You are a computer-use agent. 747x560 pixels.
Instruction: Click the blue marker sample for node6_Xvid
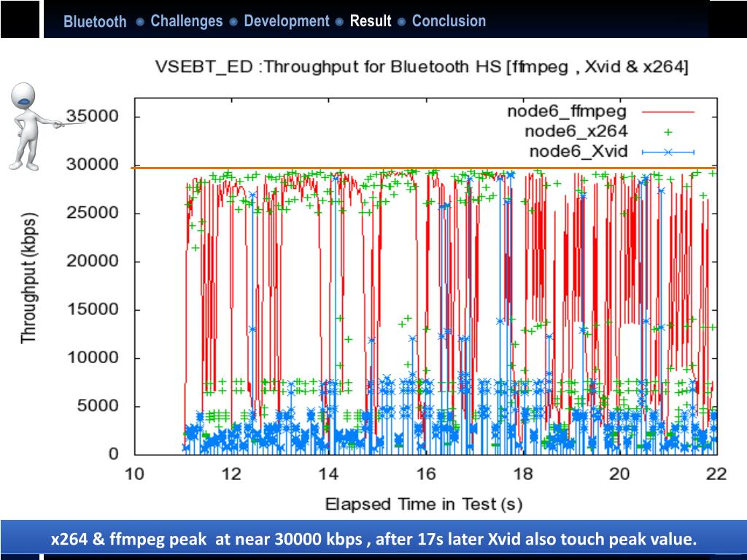click(668, 152)
